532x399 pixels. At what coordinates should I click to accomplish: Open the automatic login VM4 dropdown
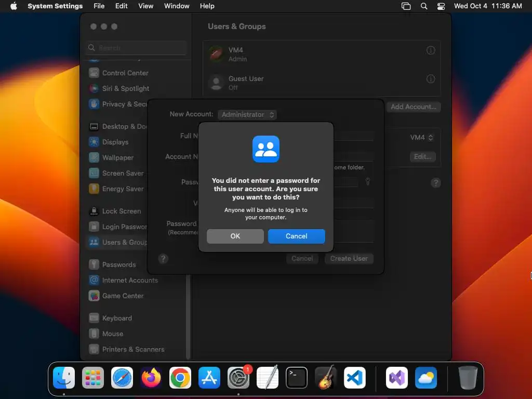(x=421, y=137)
